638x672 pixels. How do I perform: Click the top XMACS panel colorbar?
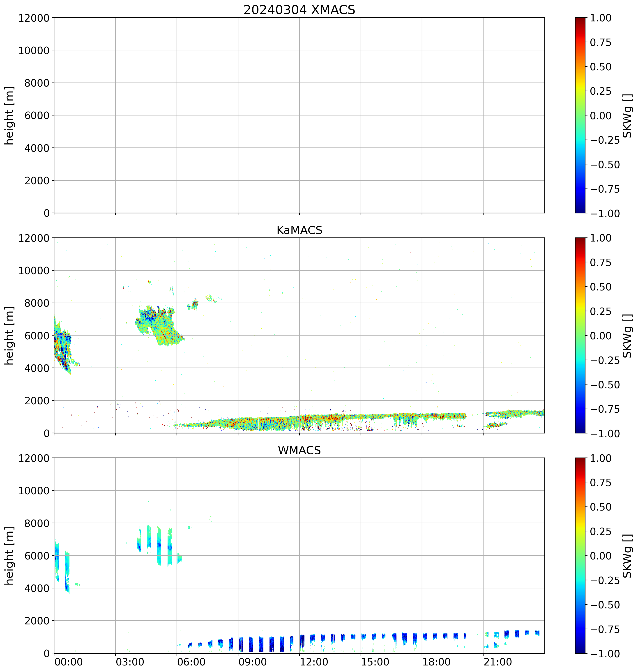click(x=580, y=115)
